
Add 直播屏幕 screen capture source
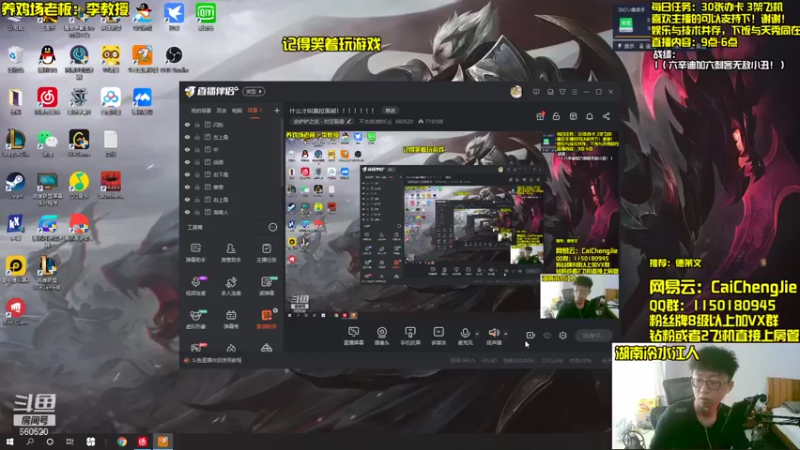pyautogui.click(x=353, y=336)
